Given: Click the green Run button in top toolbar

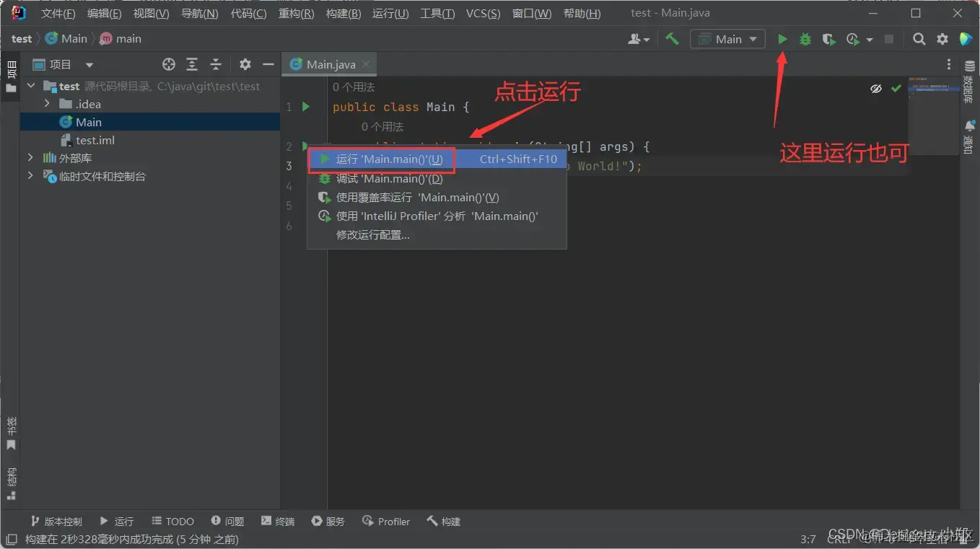Looking at the screenshot, I should [x=782, y=39].
